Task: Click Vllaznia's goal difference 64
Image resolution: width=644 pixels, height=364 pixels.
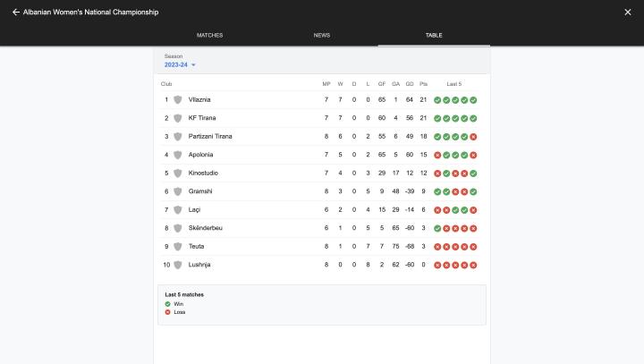Action: pos(410,100)
